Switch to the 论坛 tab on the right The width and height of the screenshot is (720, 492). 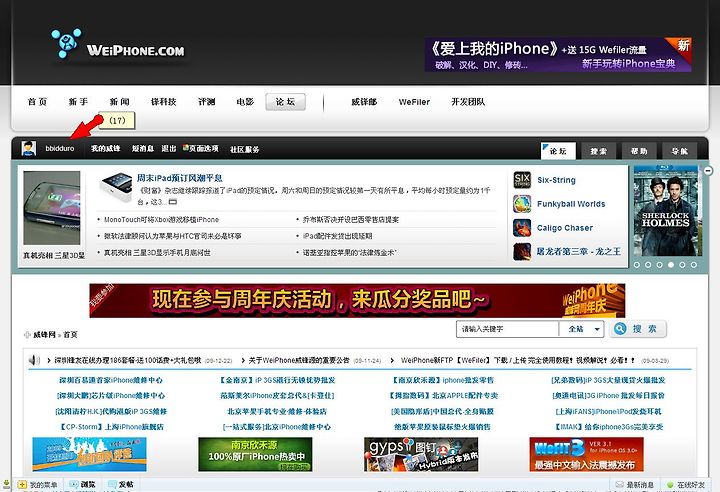558,151
